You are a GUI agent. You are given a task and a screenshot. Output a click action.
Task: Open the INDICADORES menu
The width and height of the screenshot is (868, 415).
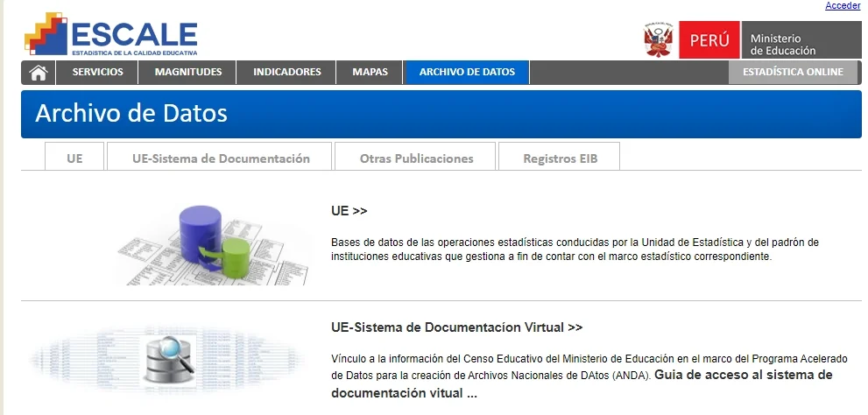(286, 73)
